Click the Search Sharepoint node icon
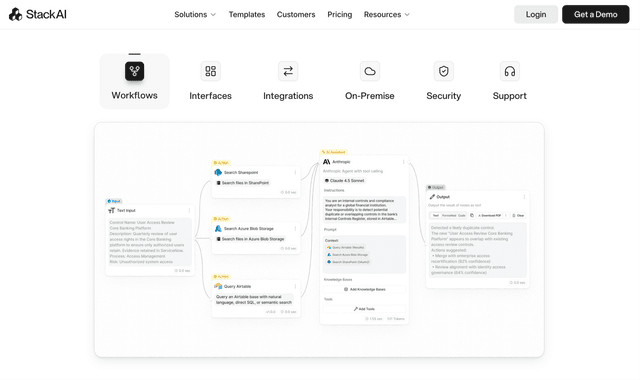 [x=218, y=172]
